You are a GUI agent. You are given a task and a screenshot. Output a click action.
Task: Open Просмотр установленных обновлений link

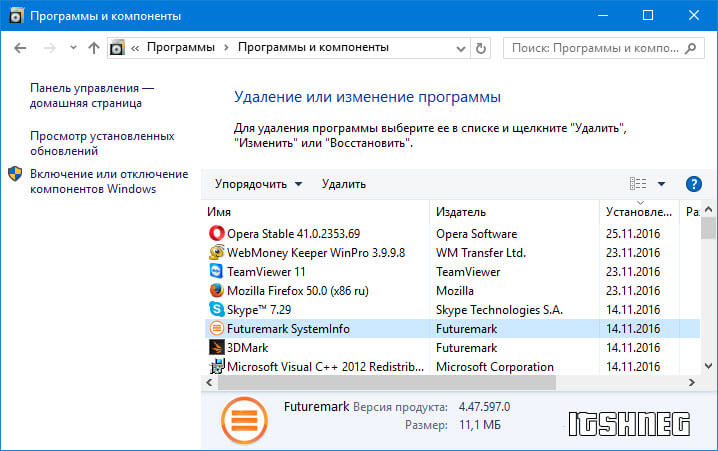(102, 143)
